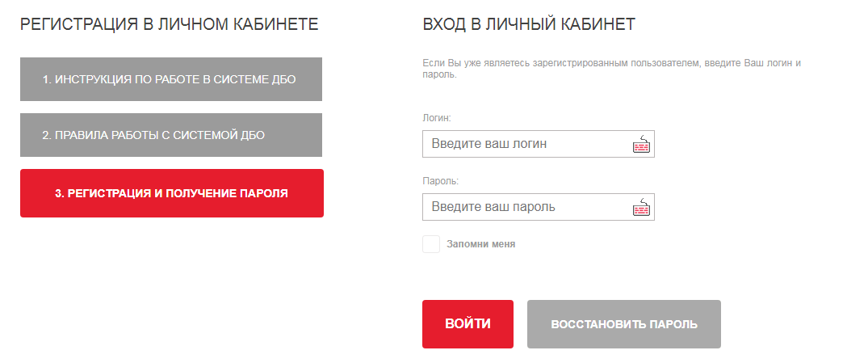
Task: Open '2. Правила работы с системой ДБО'
Action: click(171, 135)
